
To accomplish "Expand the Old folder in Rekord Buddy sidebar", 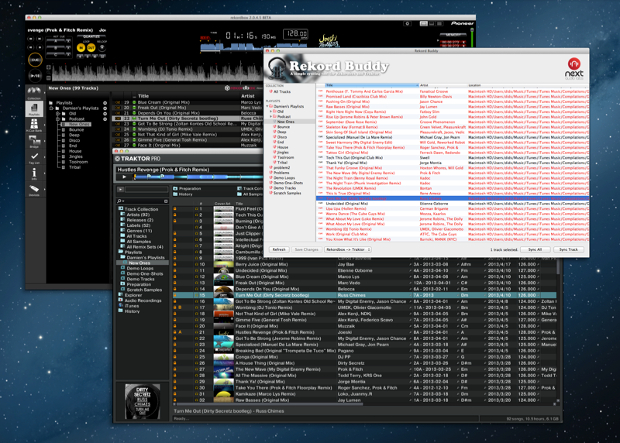I will (271, 112).
